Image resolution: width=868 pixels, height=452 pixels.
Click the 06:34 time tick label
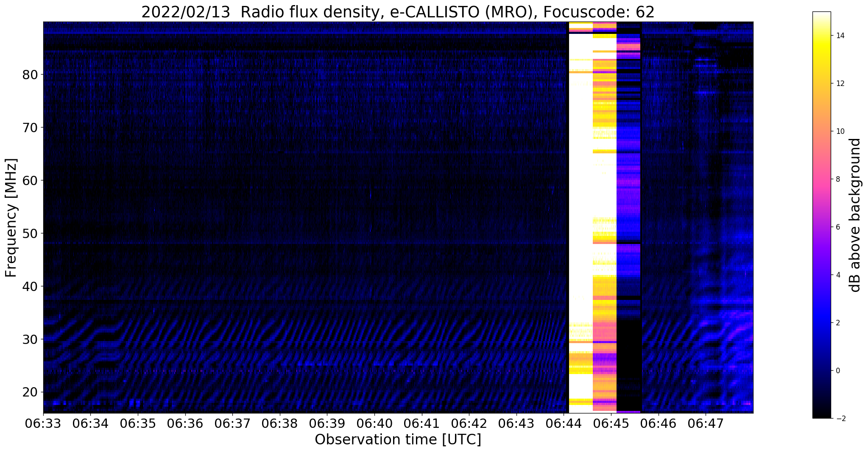point(90,423)
